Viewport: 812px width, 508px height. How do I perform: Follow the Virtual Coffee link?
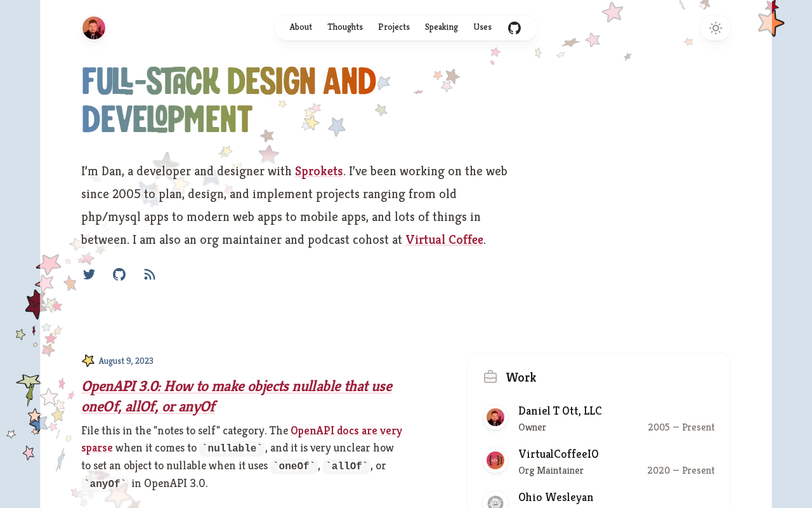445,239
